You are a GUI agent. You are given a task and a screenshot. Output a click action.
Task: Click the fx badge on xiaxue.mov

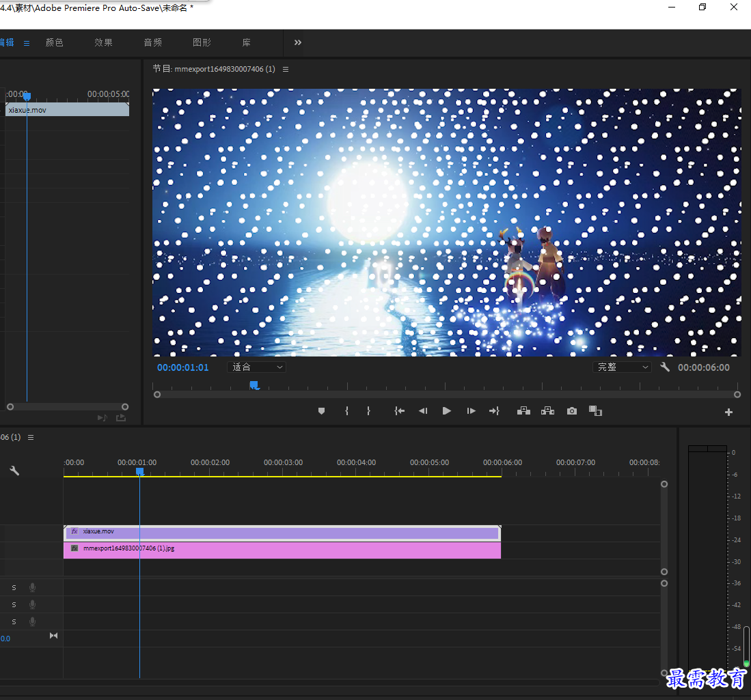point(74,531)
